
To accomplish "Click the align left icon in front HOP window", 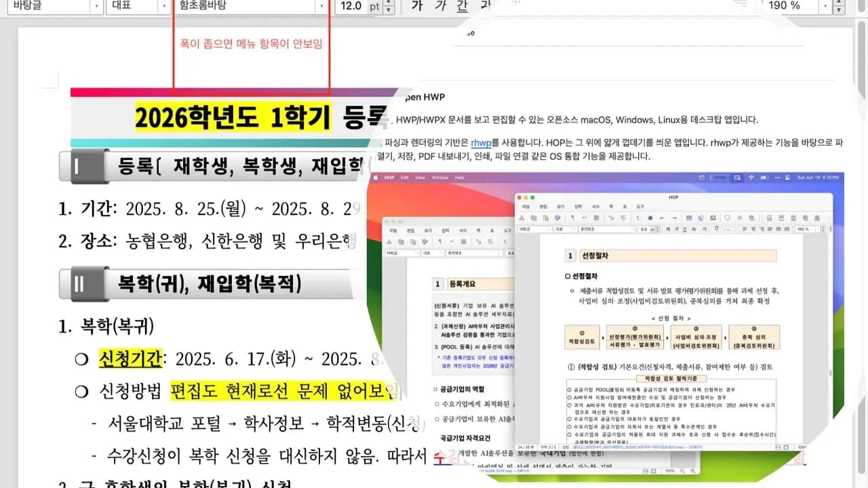I will (745, 229).
